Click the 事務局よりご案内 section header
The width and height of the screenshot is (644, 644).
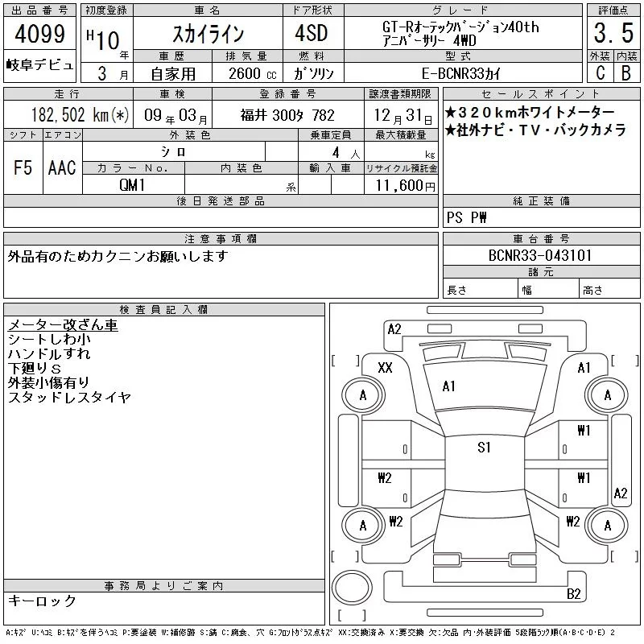pyautogui.click(x=163, y=586)
